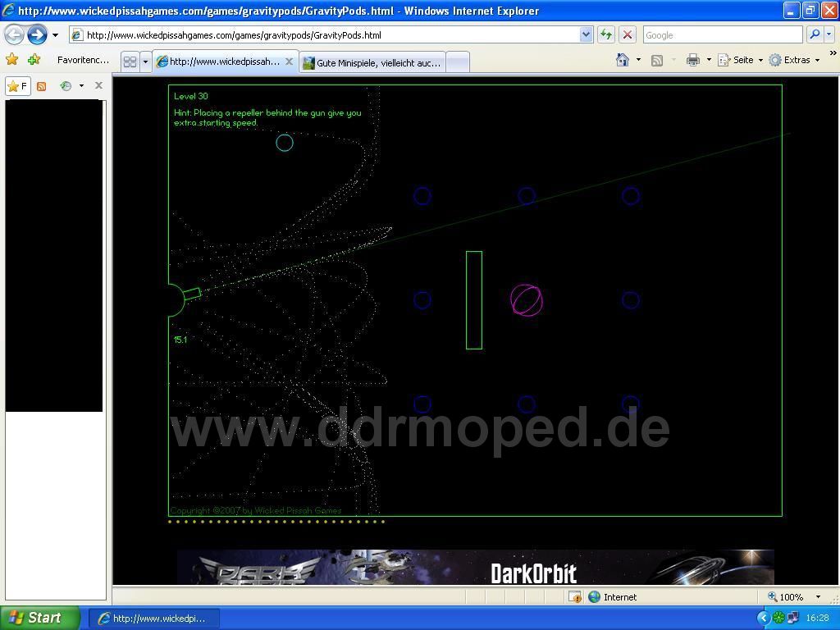Click the Stop loading icon

628,34
